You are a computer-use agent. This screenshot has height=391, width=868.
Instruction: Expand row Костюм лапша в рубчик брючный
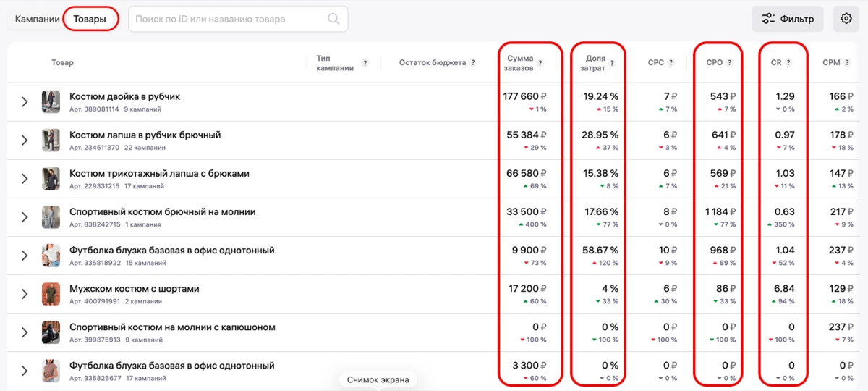pyautogui.click(x=25, y=140)
